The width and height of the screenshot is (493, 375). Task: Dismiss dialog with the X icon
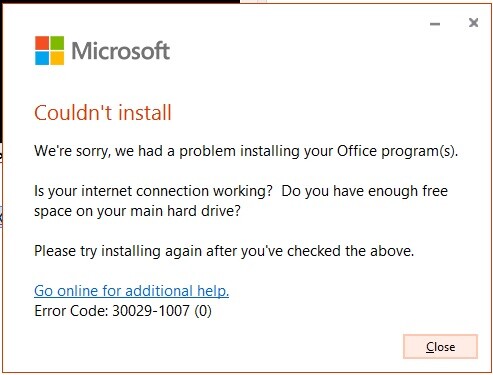(x=473, y=23)
